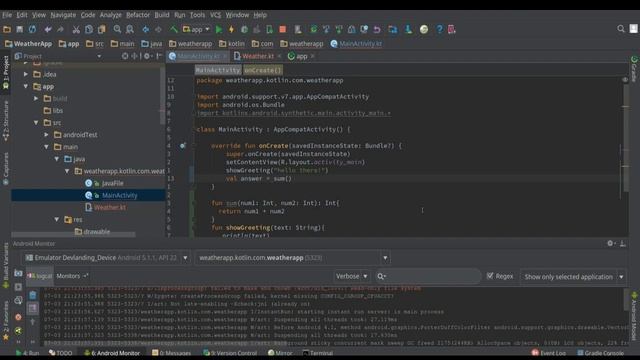Click the Android Monitor settings gear icon
The height and width of the screenshot is (360, 640).
point(610,243)
